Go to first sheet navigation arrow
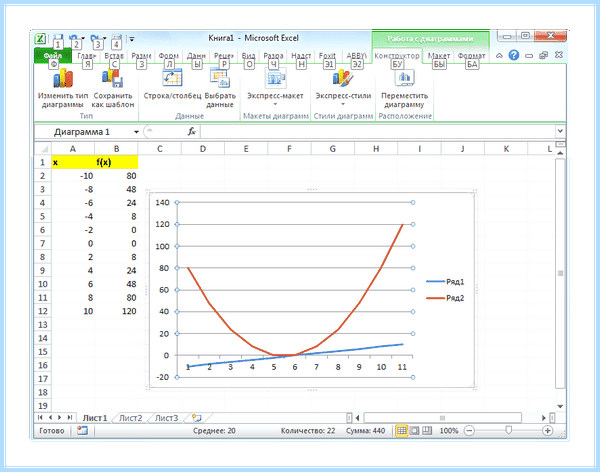Viewport: 600px width, 472px height. click(x=40, y=418)
